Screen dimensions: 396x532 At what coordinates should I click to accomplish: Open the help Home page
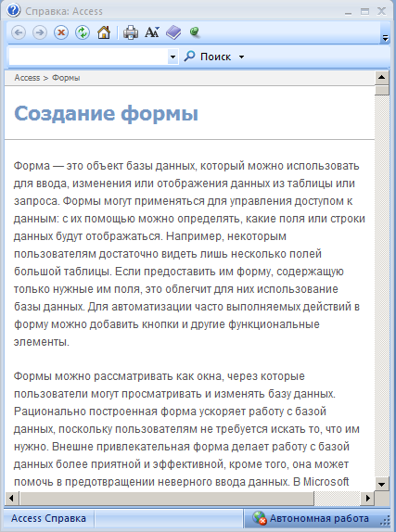tap(104, 33)
